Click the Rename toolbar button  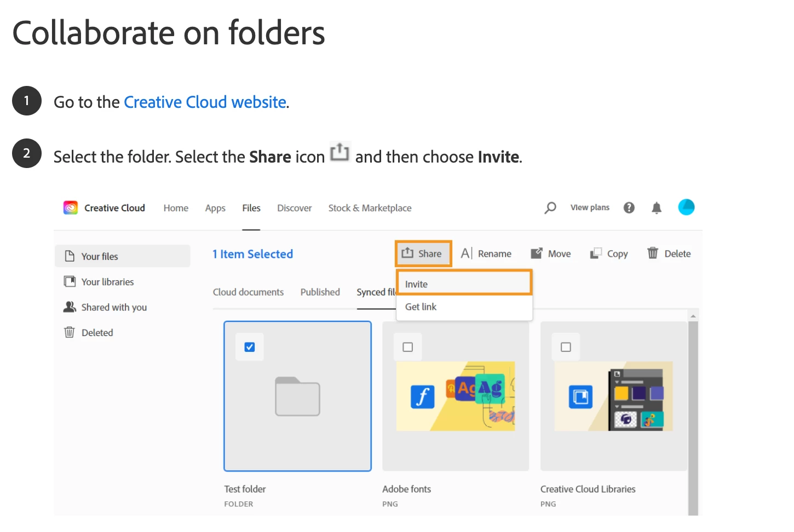pos(486,253)
